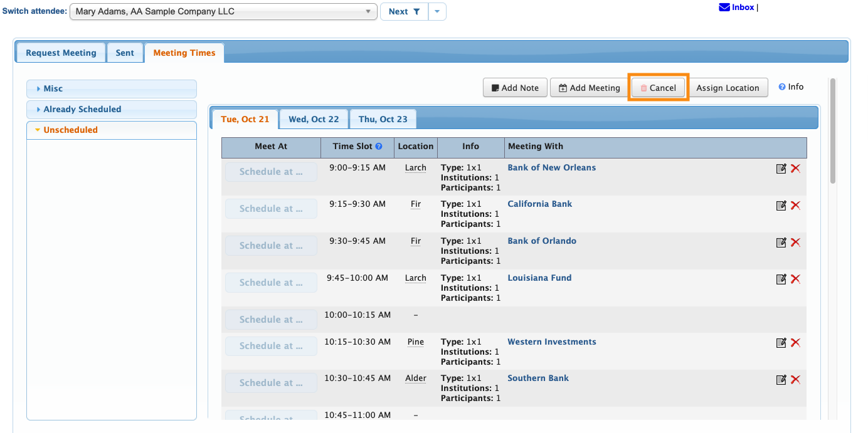This screenshot has height=433, width=868.
Task: Edit the Bank of Orlando meeting
Action: 781,243
